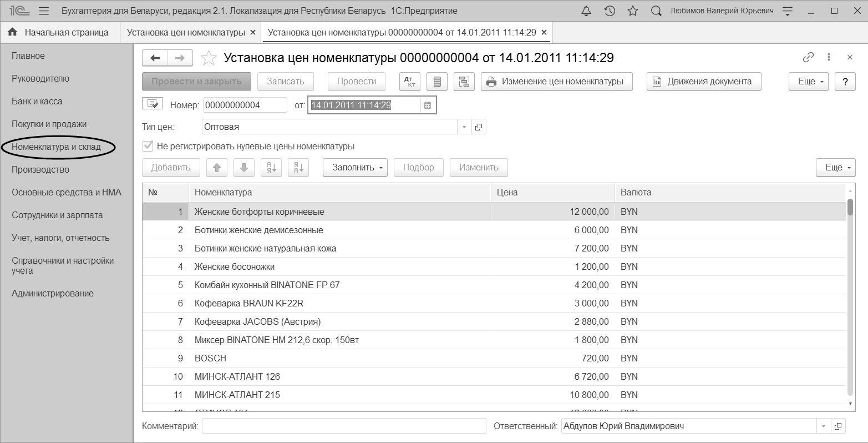This screenshot has width=868, height=443.
Task: Open the main menu hamburger icon
Action: pos(44,11)
